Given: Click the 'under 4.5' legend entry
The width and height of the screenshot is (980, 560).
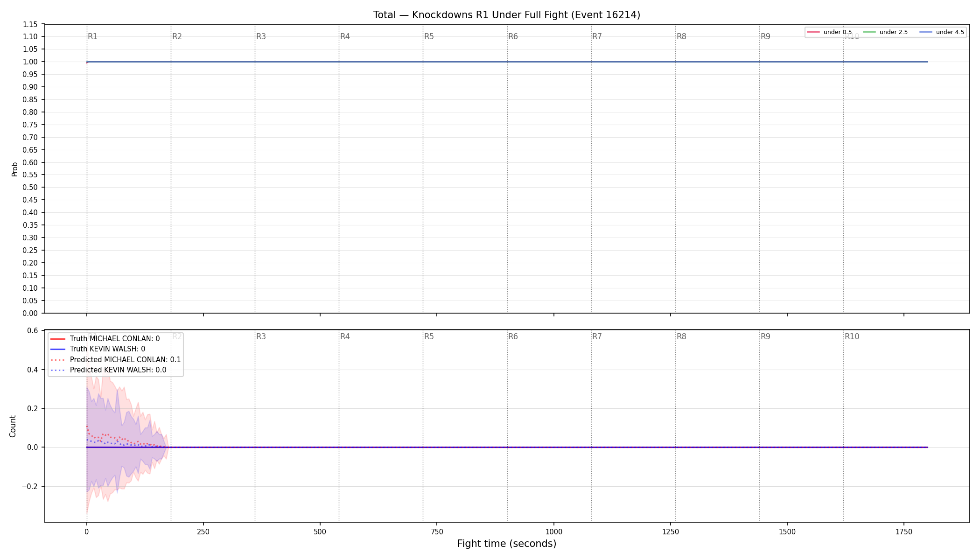Looking at the screenshot, I should point(942,32).
